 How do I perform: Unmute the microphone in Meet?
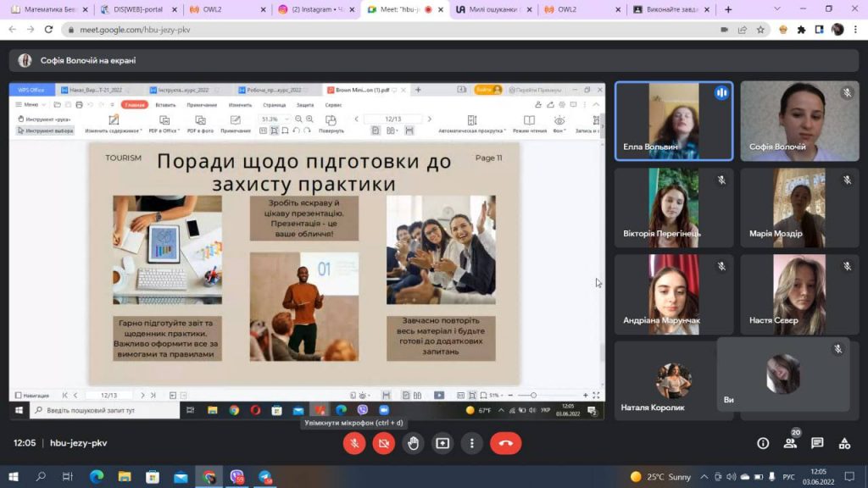click(354, 443)
